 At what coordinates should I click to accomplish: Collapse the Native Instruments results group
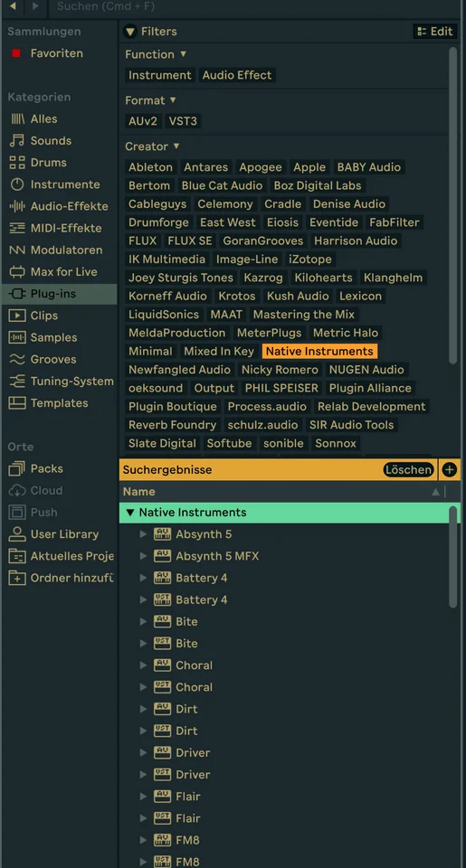(130, 513)
